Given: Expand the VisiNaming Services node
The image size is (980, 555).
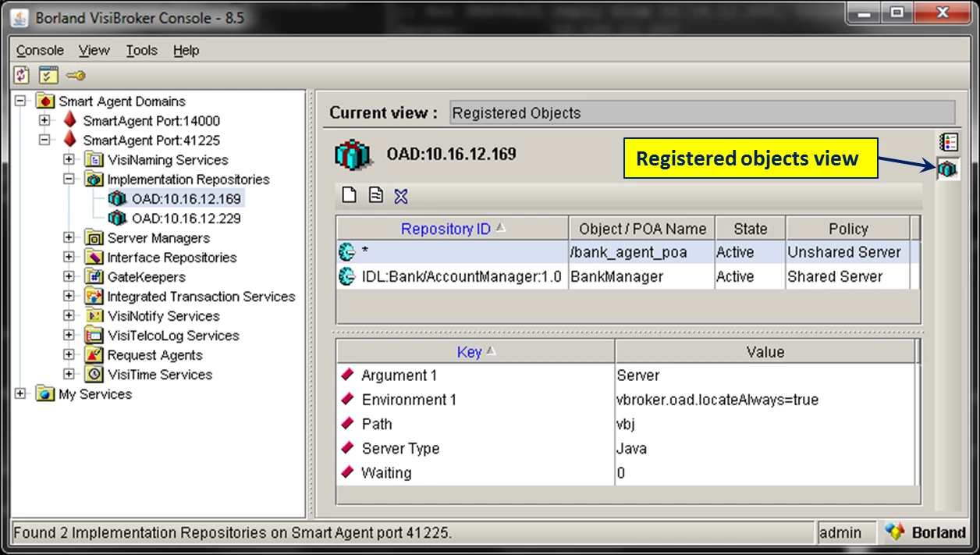Looking at the screenshot, I should point(69,159).
